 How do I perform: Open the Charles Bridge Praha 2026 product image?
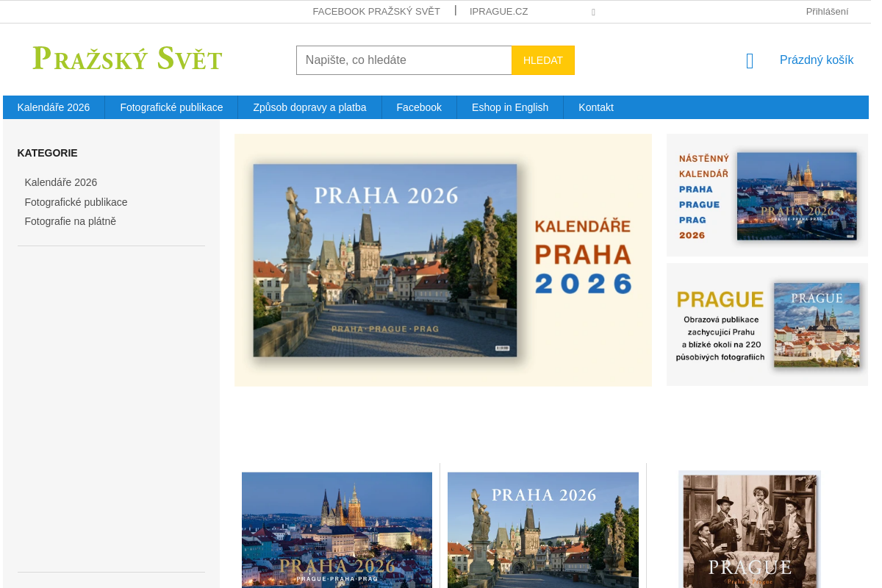coord(543,530)
